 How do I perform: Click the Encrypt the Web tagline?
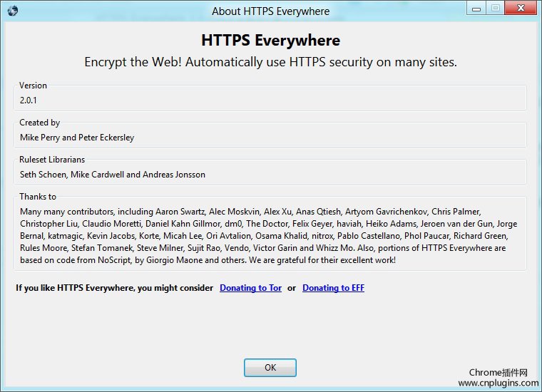tap(270, 62)
